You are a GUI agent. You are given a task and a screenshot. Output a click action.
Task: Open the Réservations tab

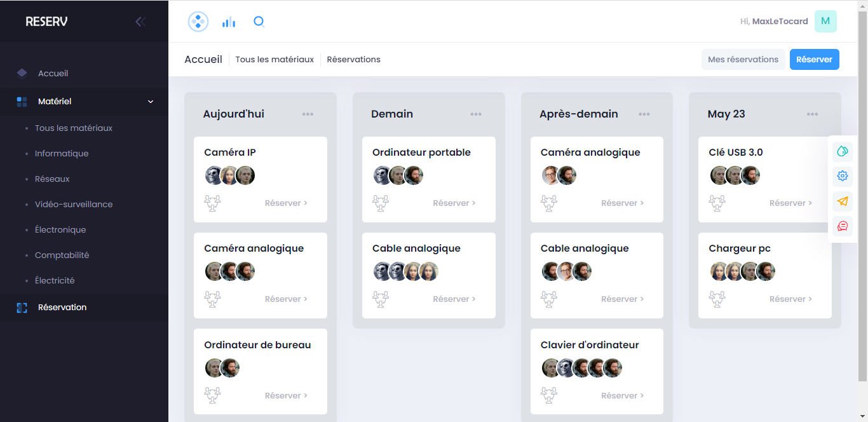tap(353, 60)
